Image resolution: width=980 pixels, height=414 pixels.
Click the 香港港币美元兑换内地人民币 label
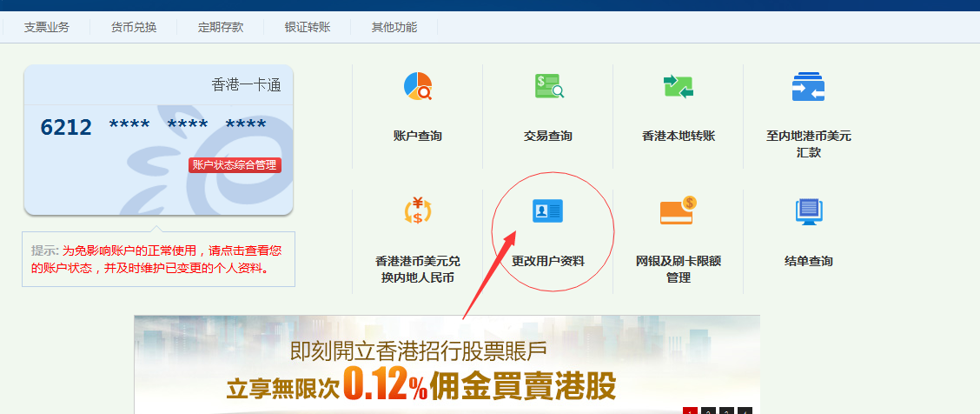point(418,269)
